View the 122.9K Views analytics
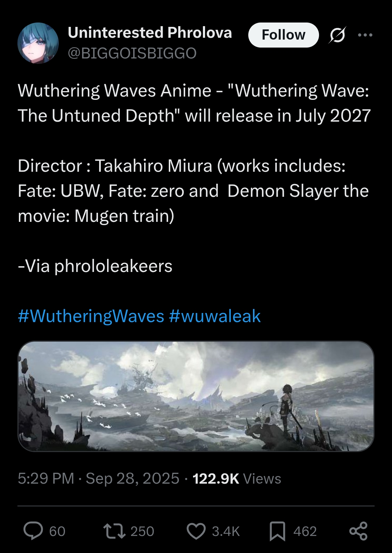The height and width of the screenshot is (553, 392). (237, 479)
